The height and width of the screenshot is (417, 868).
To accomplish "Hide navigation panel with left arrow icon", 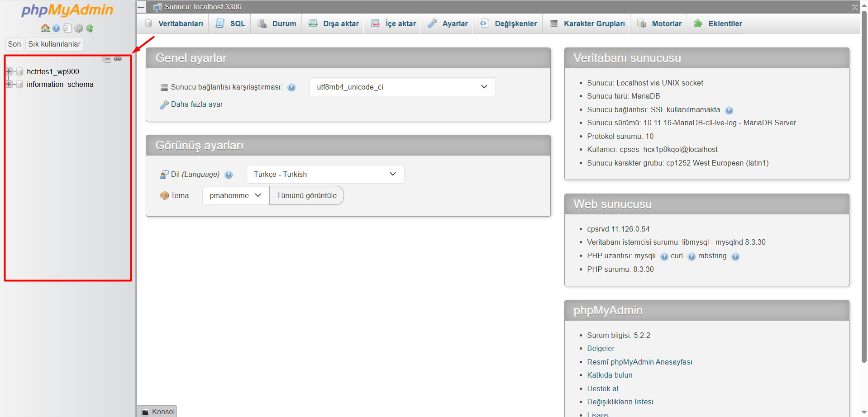I will [x=141, y=7].
